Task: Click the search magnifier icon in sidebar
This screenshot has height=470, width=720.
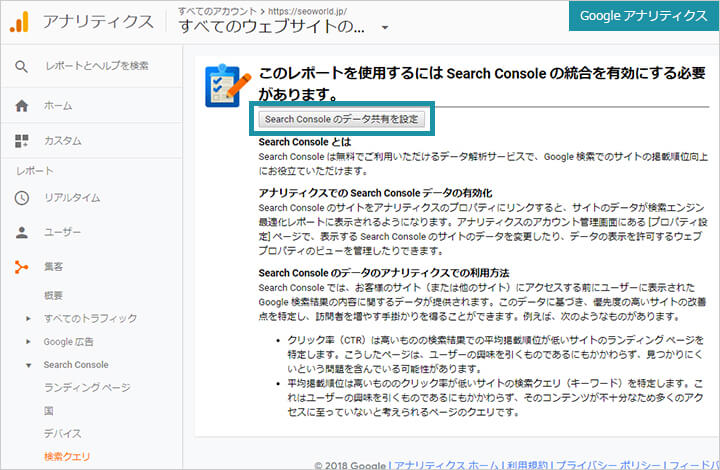Action: pyautogui.click(x=21, y=67)
